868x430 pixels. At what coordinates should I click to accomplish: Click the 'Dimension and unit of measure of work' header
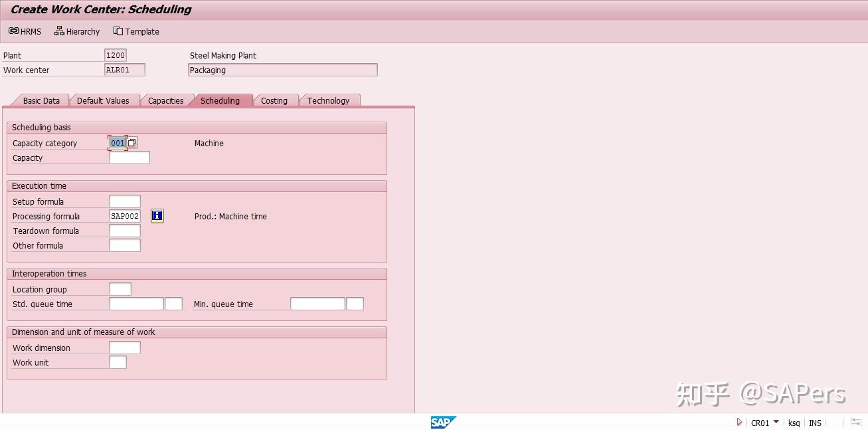[83, 332]
